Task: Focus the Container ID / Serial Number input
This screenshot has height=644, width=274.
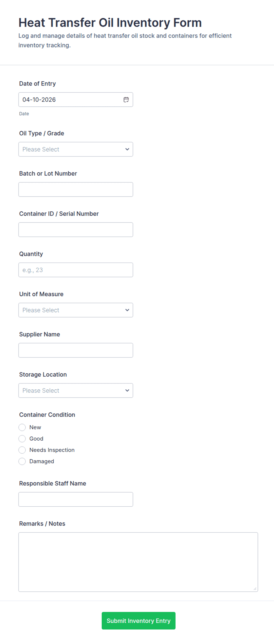Action: point(76,230)
